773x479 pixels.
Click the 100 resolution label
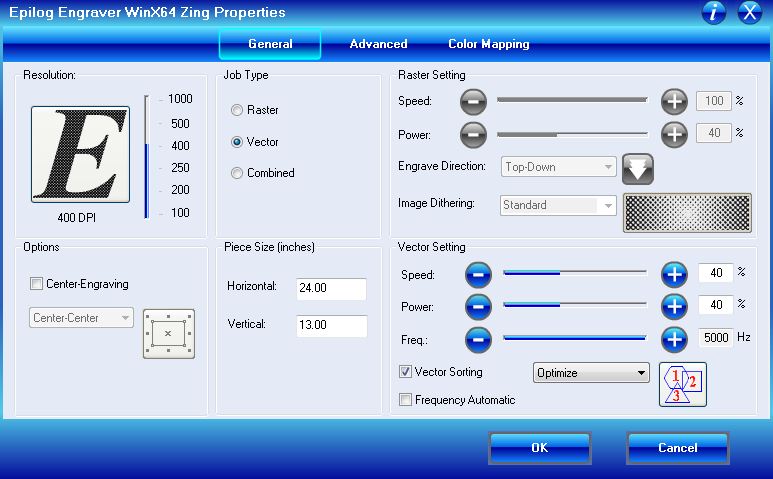180,212
